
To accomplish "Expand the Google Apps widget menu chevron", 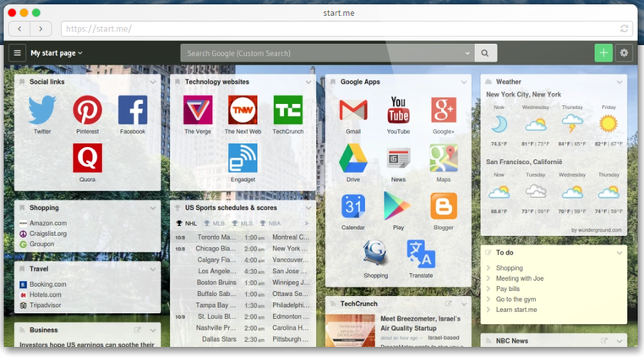I will pos(464,82).
